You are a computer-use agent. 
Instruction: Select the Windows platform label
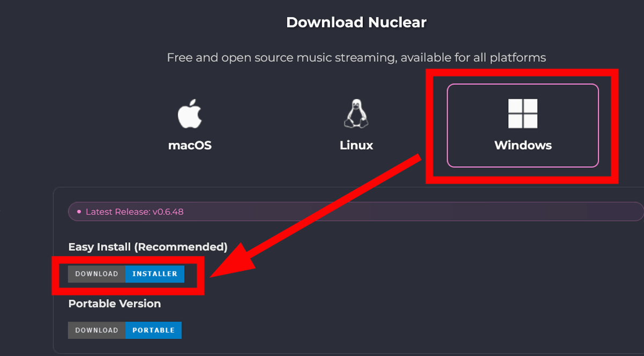[523, 145]
